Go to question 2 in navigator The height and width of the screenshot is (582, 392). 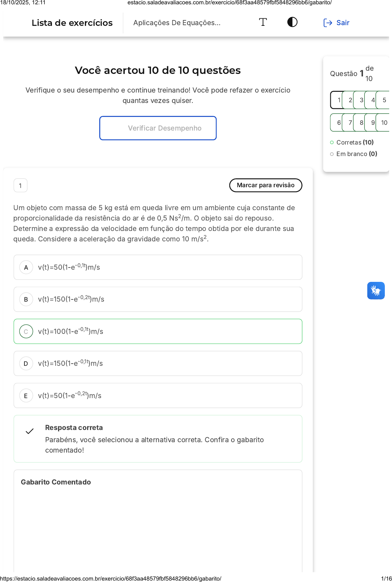[349, 100]
